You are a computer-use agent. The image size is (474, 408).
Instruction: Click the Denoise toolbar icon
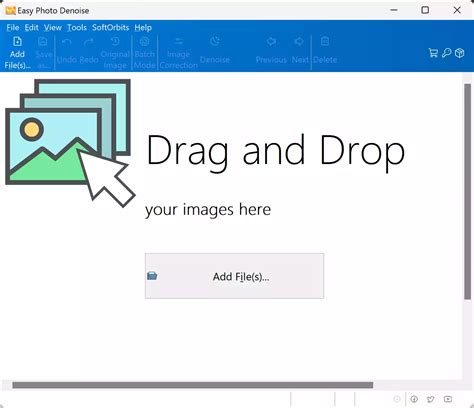point(215,41)
